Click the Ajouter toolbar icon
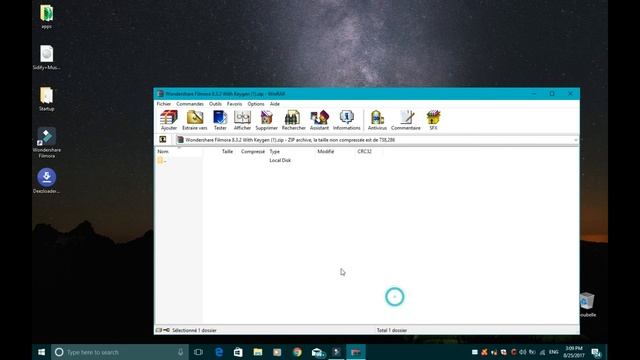640x360 pixels. [169, 120]
